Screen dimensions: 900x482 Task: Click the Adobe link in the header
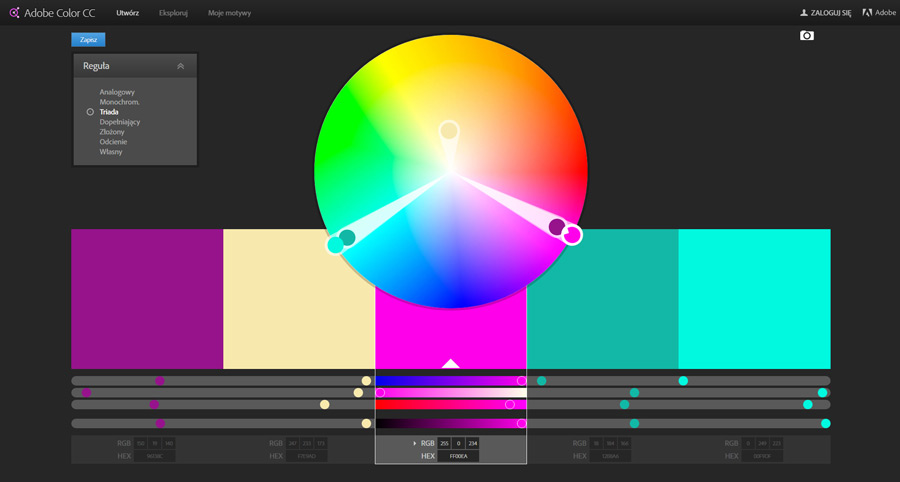tap(886, 13)
